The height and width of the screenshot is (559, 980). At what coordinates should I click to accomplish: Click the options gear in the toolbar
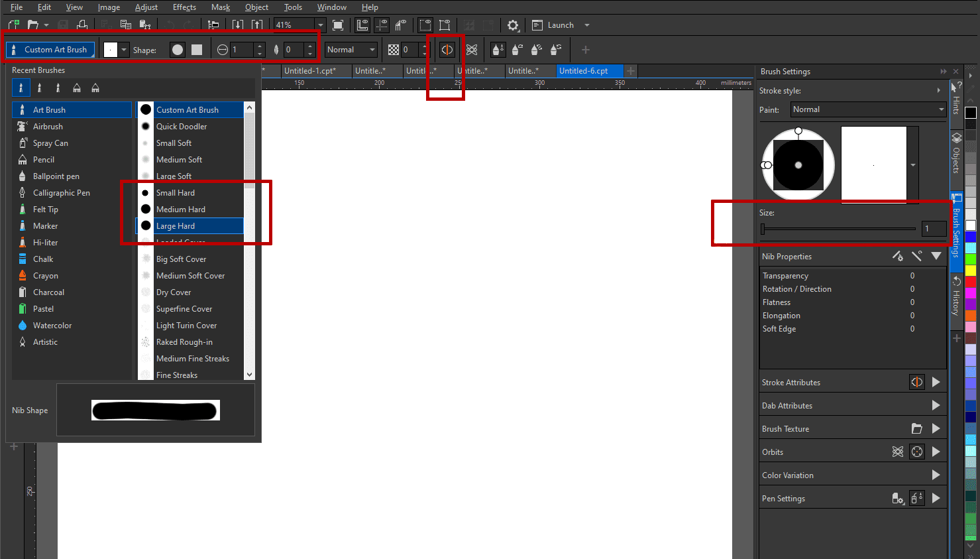click(x=513, y=25)
